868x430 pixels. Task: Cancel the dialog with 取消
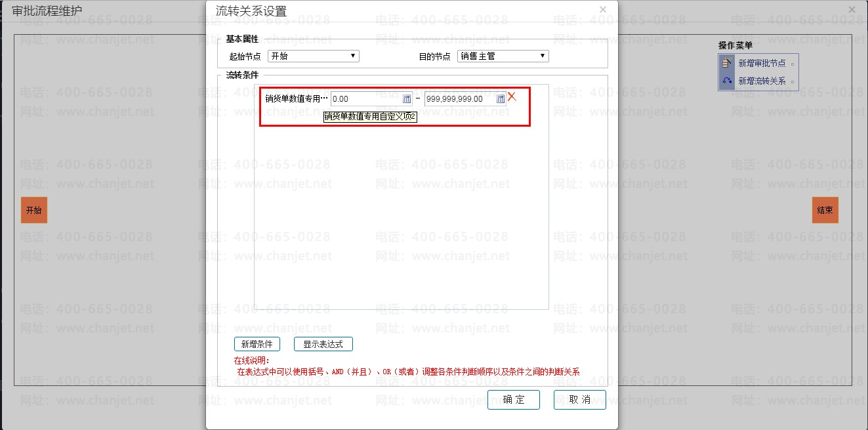[x=580, y=400]
